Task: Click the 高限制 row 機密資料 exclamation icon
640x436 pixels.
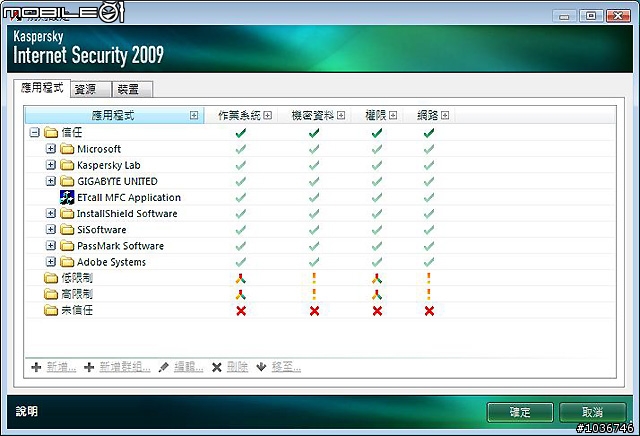Action: point(314,294)
